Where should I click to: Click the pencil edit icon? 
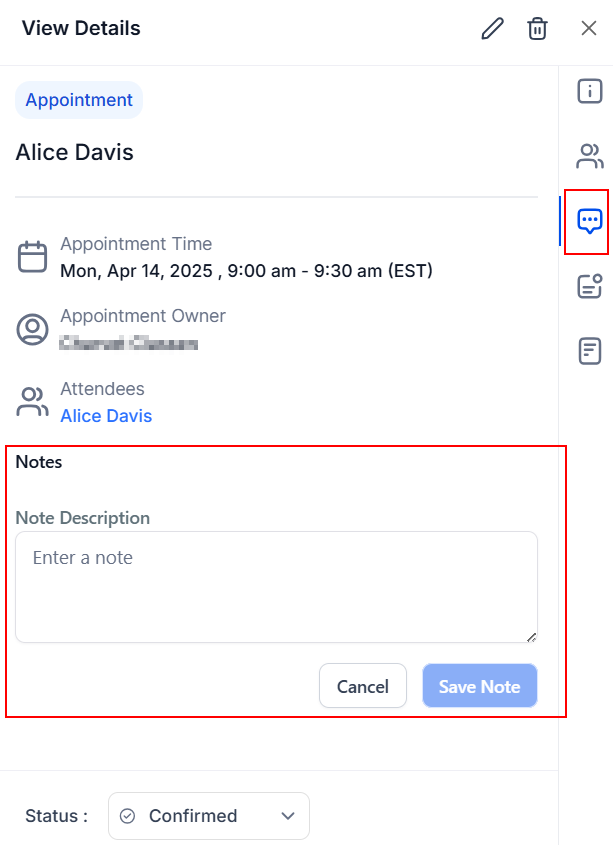point(492,29)
